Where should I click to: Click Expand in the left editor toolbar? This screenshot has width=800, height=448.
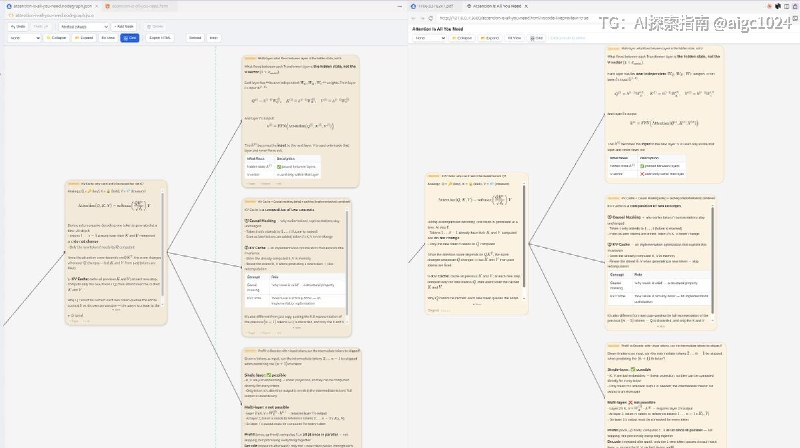[x=84, y=38]
